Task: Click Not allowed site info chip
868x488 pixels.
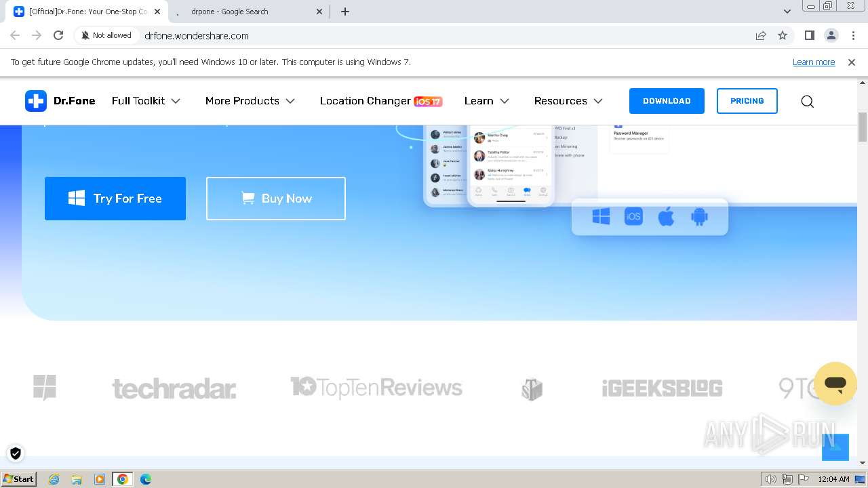Action: pyautogui.click(x=106, y=35)
